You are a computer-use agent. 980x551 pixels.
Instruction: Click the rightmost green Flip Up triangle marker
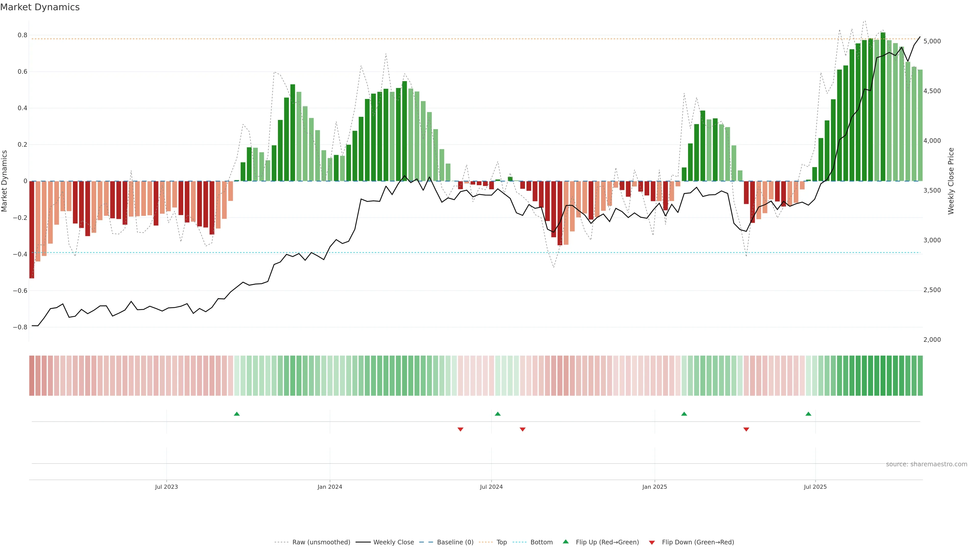pyautogui.click(x=808, y=414)
